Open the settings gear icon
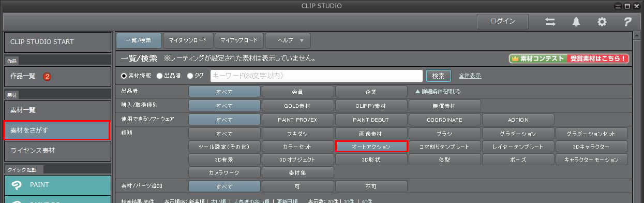 602,22
